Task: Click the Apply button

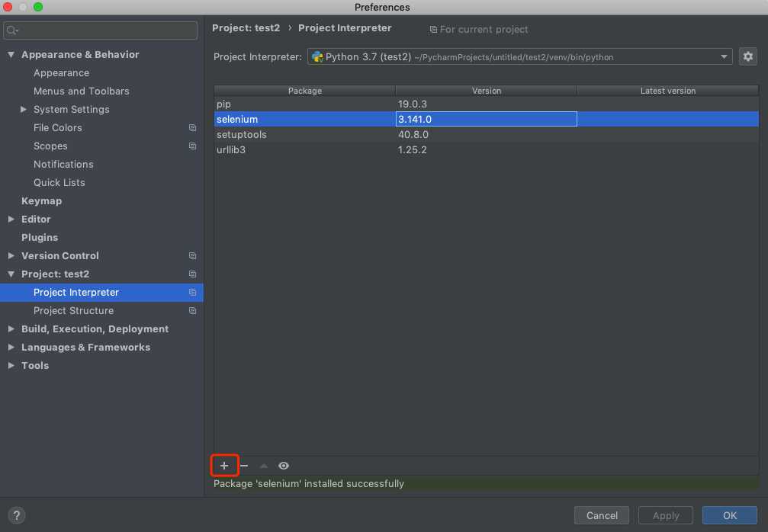Action: tap(666, 515)
